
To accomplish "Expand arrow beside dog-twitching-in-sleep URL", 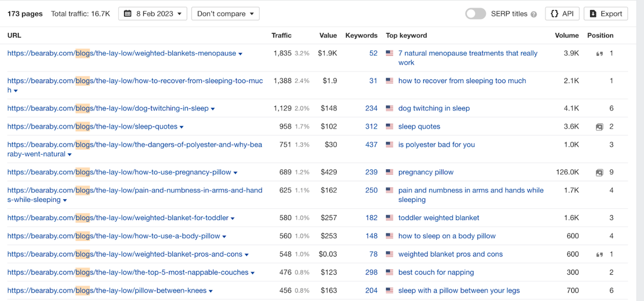I will tap(213, 109).
